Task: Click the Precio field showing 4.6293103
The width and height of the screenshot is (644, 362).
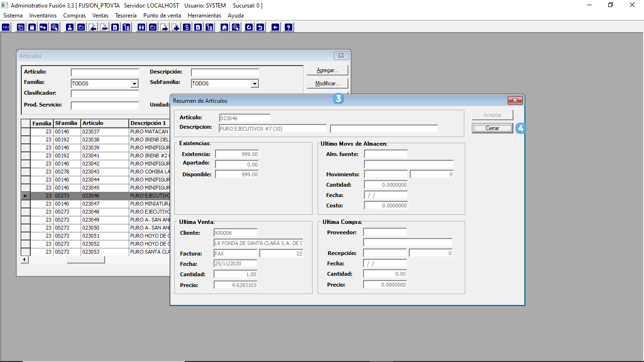Action: (236, 285)
